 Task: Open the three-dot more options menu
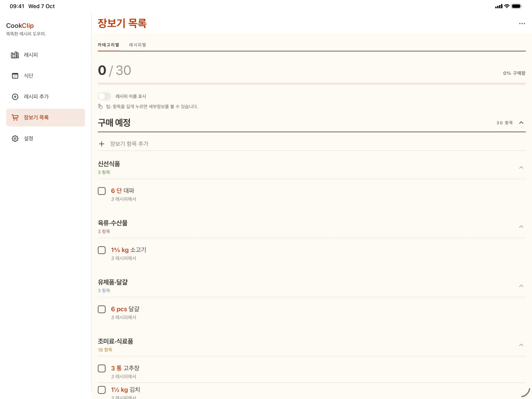522,24
